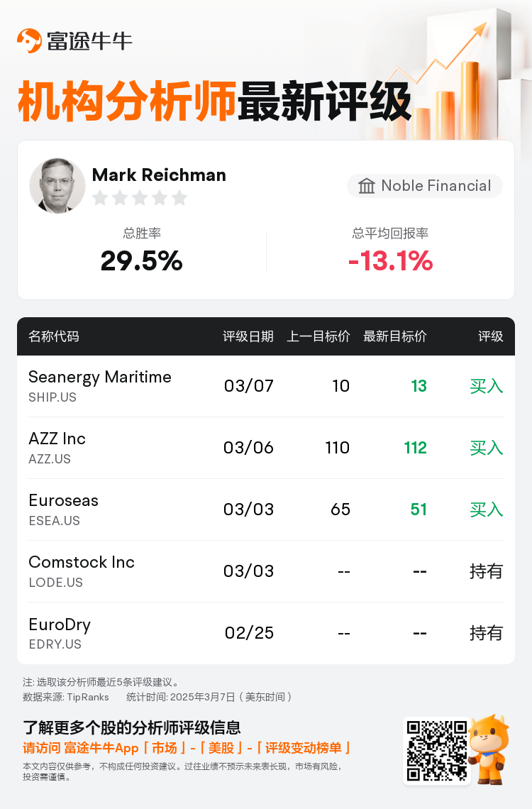Click the 名称代码 column header

click(x=54, y=336)
